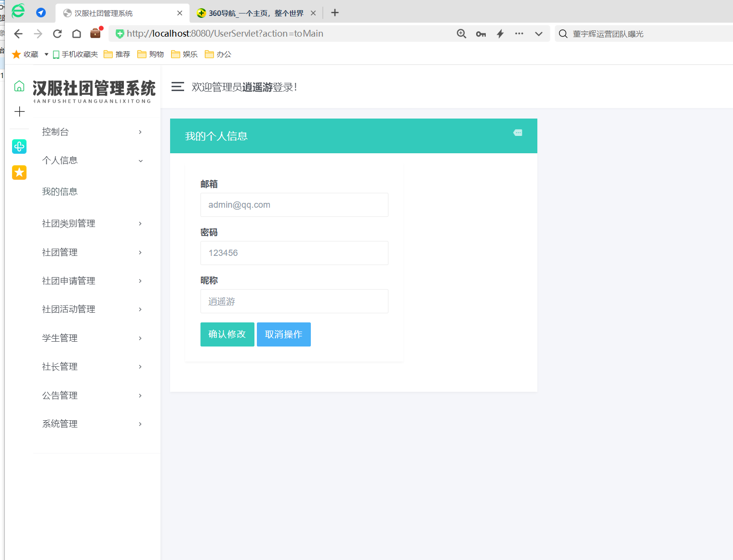Click the yellow star sidebar icon
Viewport: 733px width, 560px height.
click(x=19, y=172)
